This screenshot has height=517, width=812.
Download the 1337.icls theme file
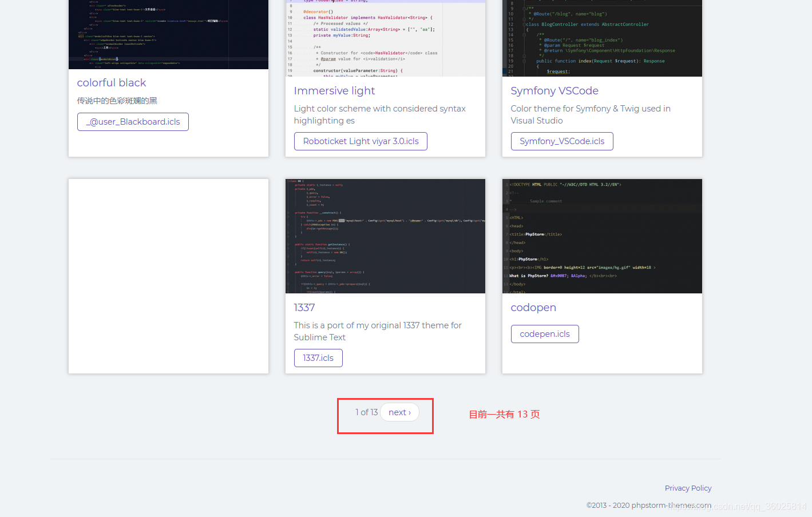318,357
